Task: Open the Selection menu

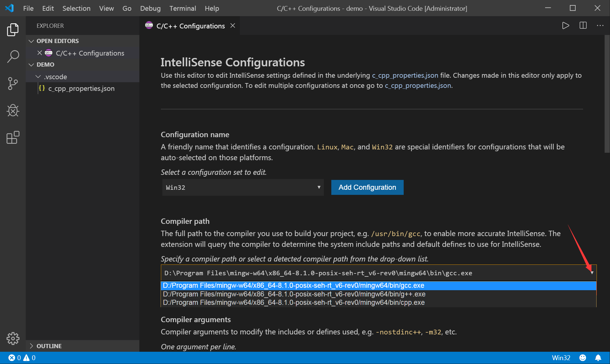Action: [x=76, y=8]
